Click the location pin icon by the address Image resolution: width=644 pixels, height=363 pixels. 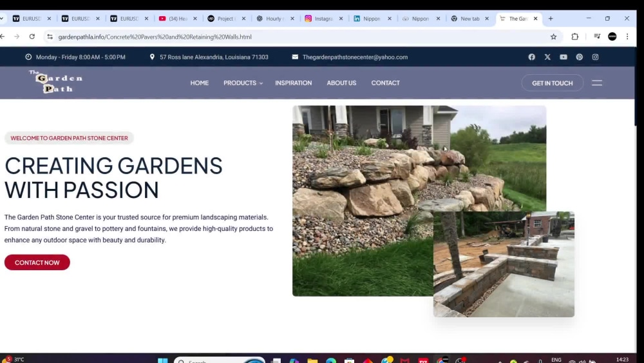[152, 57]
